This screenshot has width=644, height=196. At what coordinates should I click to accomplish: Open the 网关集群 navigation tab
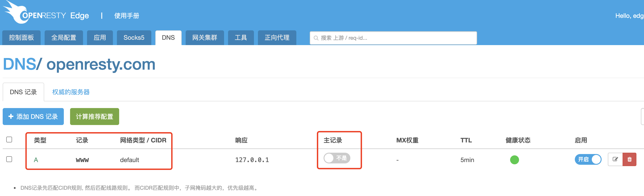(205, 38)
